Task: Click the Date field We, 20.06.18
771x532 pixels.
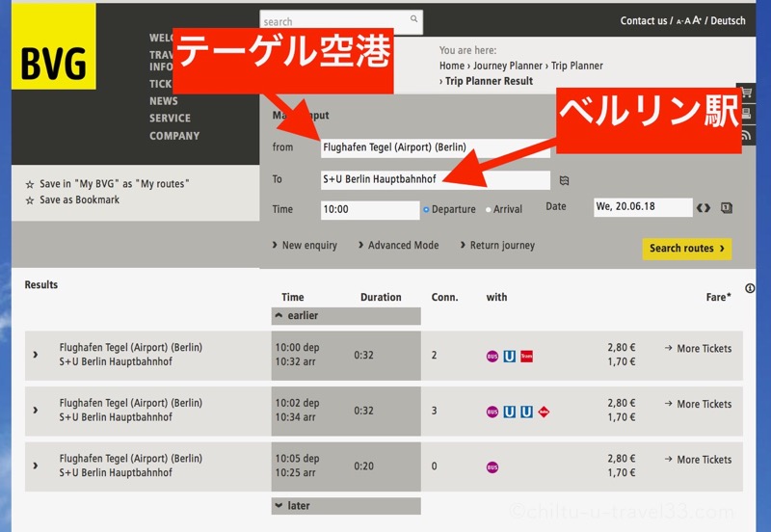Action: (x=643, y=206)
